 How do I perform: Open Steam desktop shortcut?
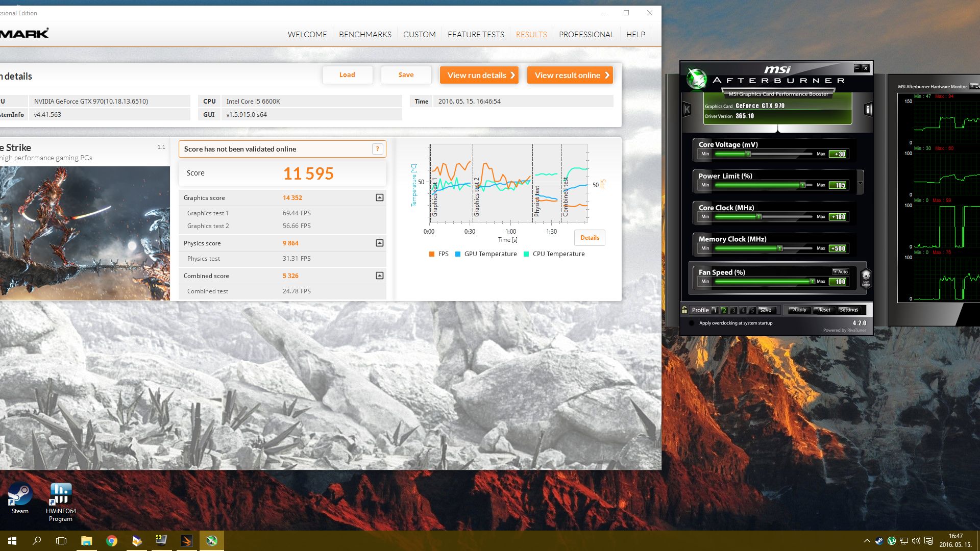coord(20,498)
